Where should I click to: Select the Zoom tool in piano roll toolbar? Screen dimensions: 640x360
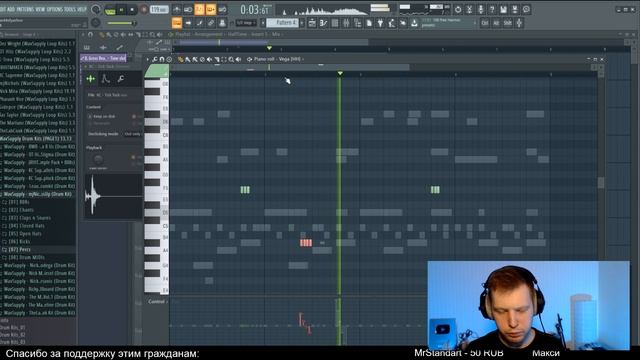[231, 60]
